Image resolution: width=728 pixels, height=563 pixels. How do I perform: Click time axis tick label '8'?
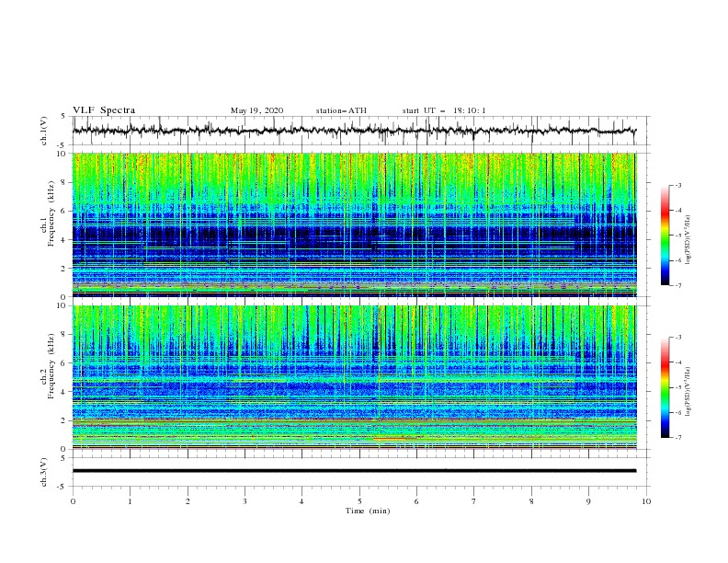[x=531, y=501]
